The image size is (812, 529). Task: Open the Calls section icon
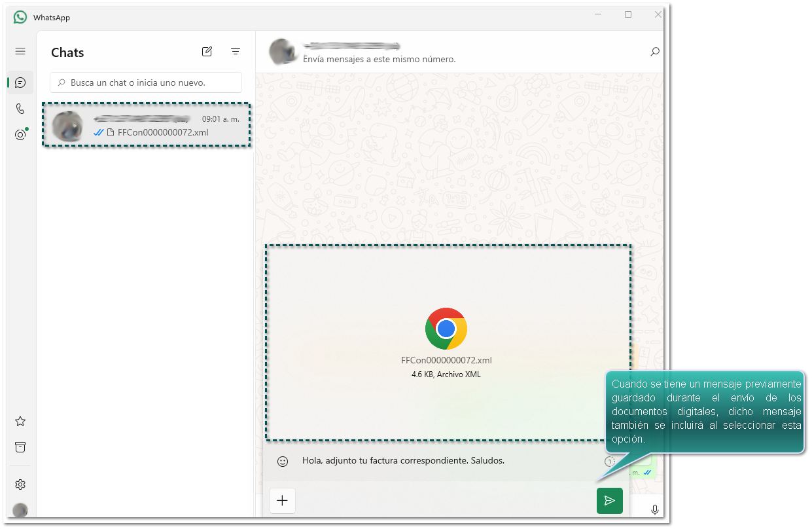(20, 109)
